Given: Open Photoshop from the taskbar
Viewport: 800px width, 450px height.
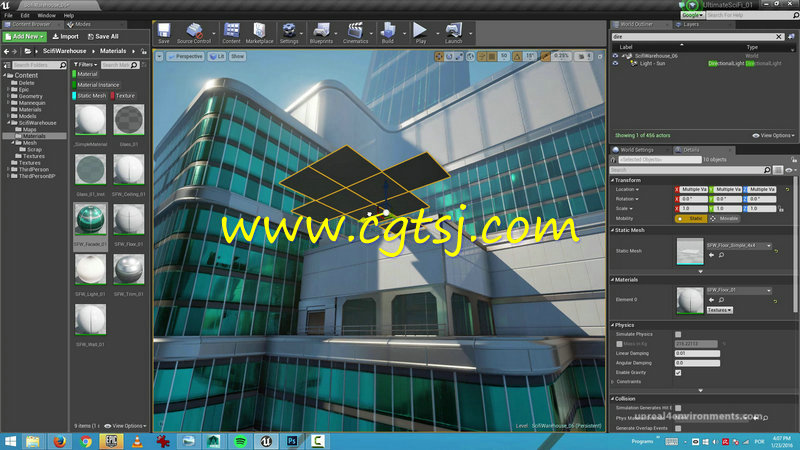Looking at the screenshot, I should 292,441.
